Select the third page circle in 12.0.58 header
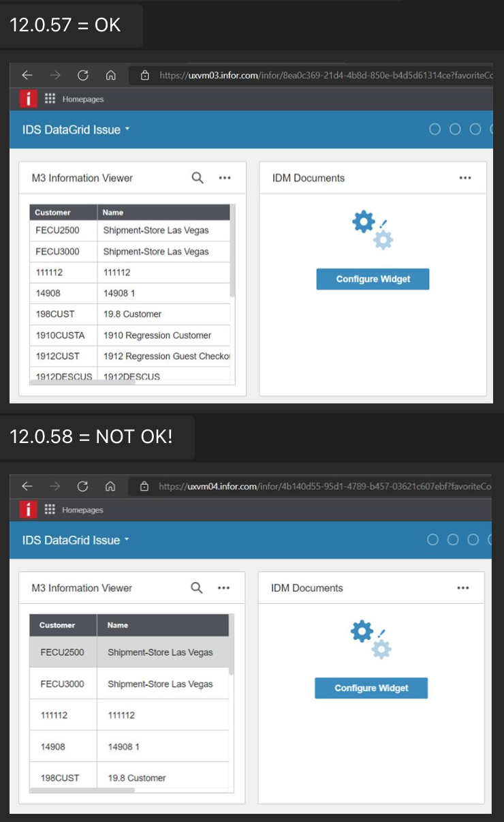The image size is (504, 822). 474,540
